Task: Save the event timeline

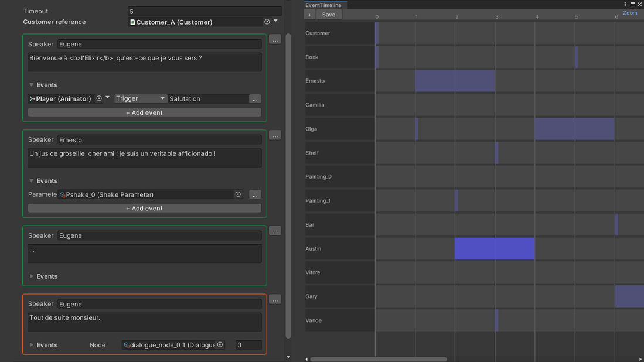Action: tap(329, 15)
